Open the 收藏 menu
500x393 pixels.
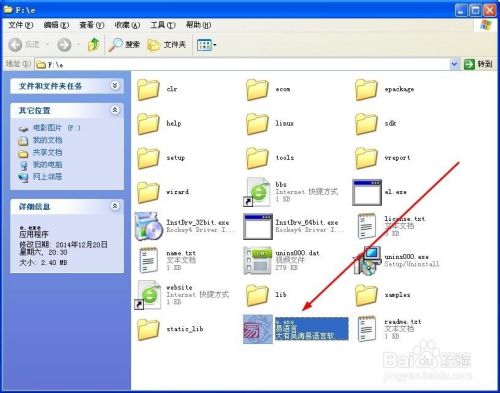pyautogui.click(x=127, y=25)
